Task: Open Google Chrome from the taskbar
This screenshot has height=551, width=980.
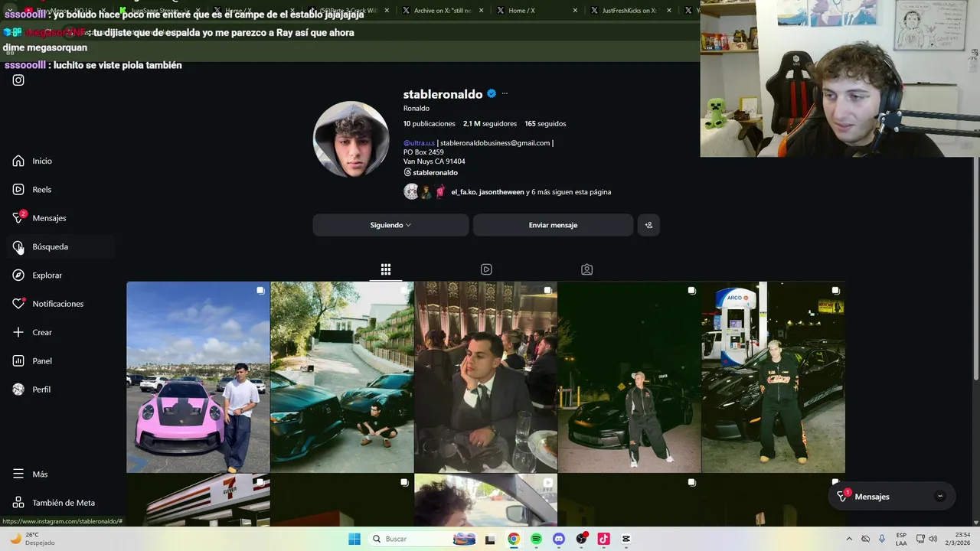Action: pos(514,539)
